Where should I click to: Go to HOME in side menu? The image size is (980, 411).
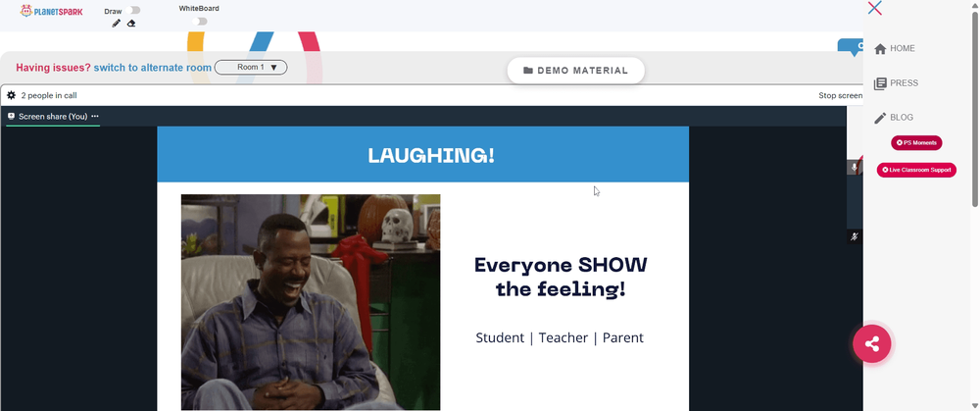(895, 48)
